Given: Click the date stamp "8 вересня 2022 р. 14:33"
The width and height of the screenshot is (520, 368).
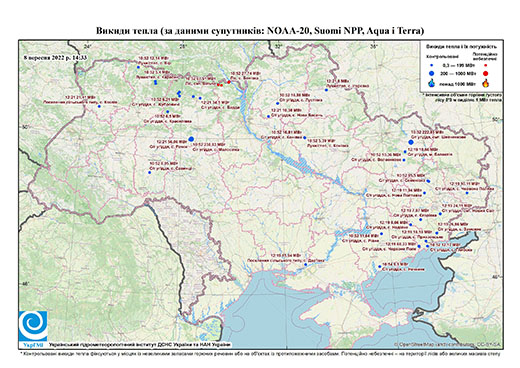Looking at the screenshot, I should coord(55,57).
